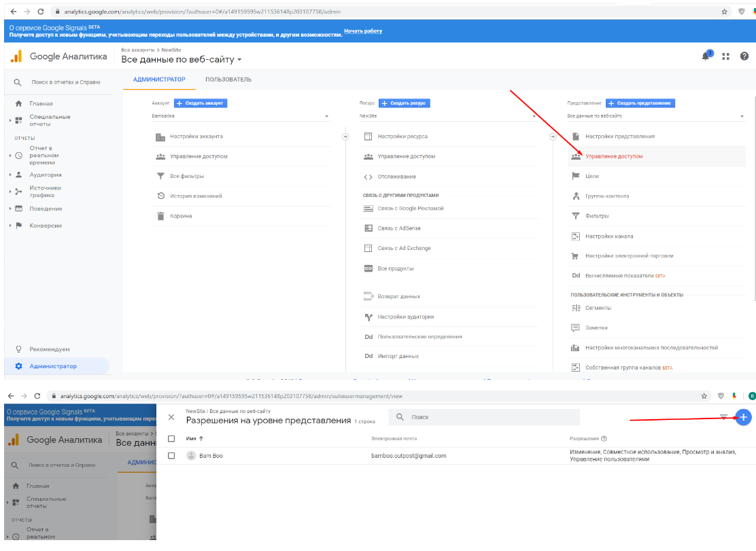
Task: Click Поиск в отчетах и Справке field
Action: pyautogui.click(x=65, y=82)
